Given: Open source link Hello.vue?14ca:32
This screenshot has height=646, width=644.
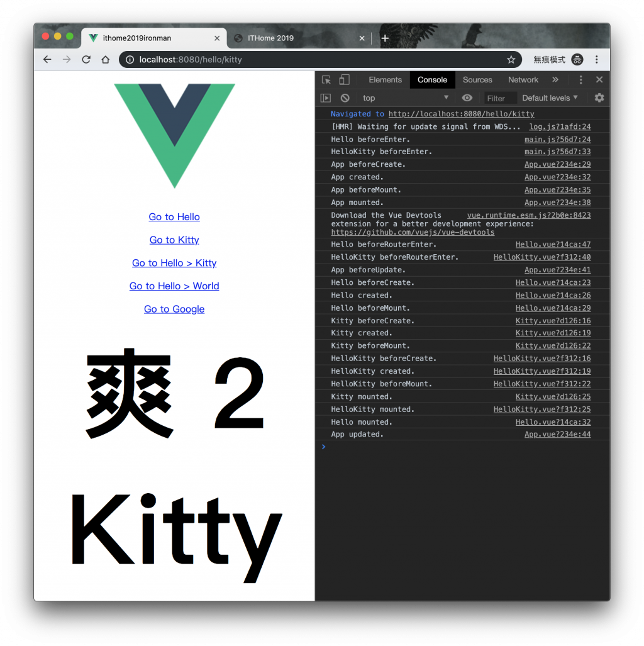Looking at the screenshot, I should [553, 422].
